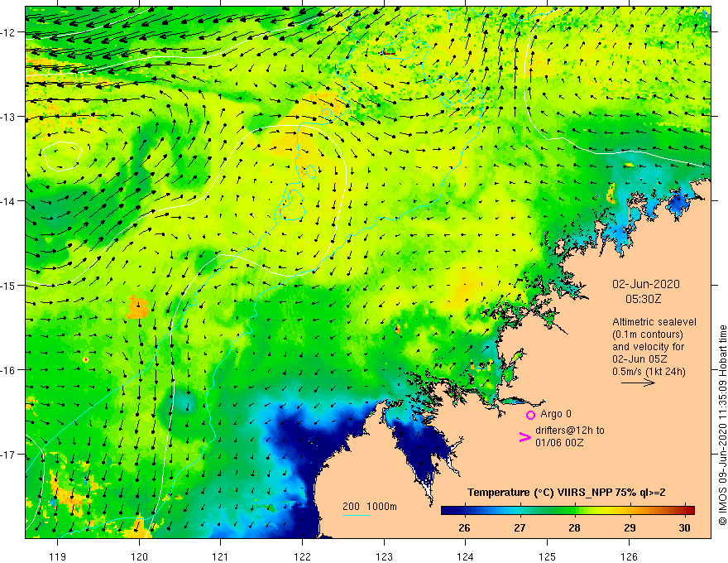Click the 'and velocity for' legend line

648,347
